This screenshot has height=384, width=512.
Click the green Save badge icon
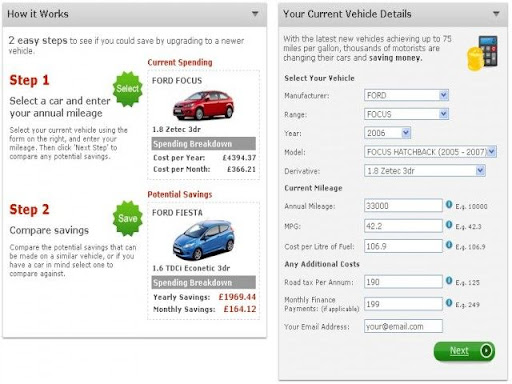[x=128, y=218]
